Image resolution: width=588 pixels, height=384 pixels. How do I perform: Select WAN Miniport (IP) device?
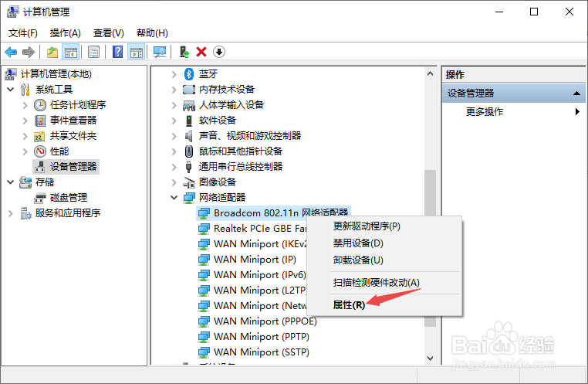click(x=255, y=260)
